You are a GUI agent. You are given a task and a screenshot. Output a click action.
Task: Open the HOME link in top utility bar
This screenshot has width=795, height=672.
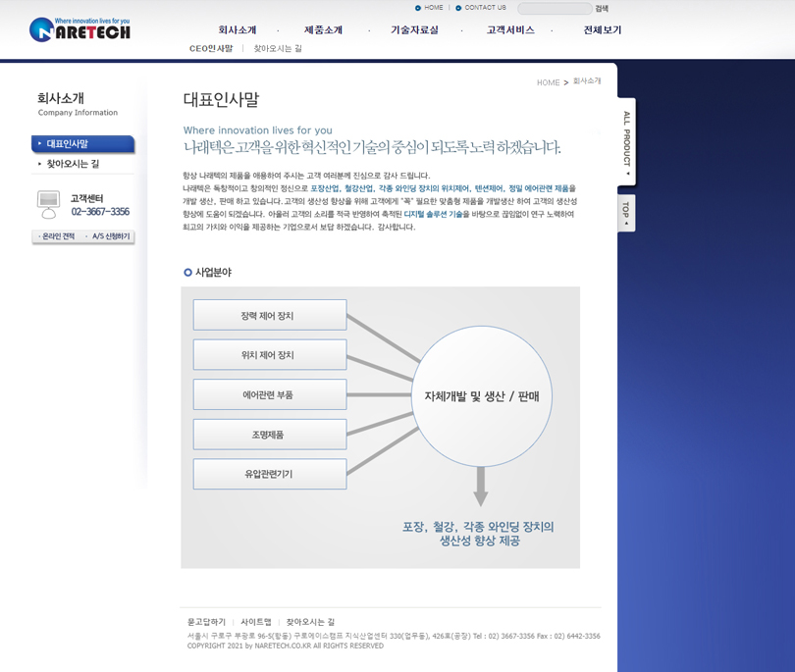pyautogui.click(x=433, y=8)
